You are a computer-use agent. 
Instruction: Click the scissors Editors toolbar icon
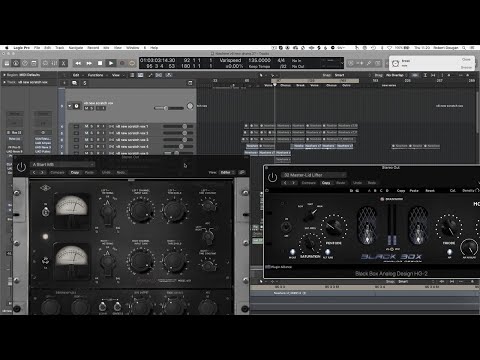(x=63, y=63)
